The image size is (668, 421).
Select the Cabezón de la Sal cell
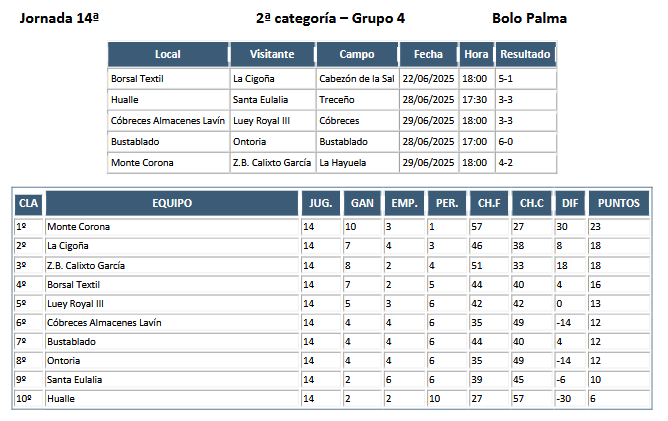(357, 79)
